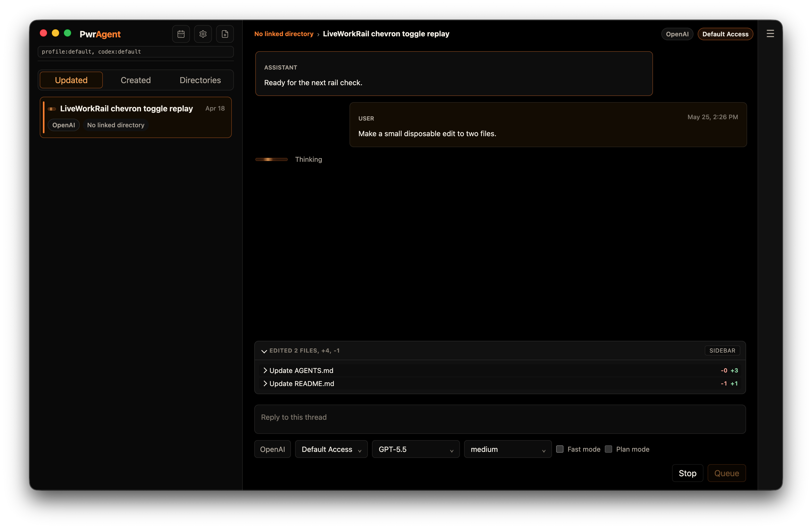Click the Thinking progress indicator bar
Image resolution: width=812 pixels, height=529 pixels.
pos(271,159)
